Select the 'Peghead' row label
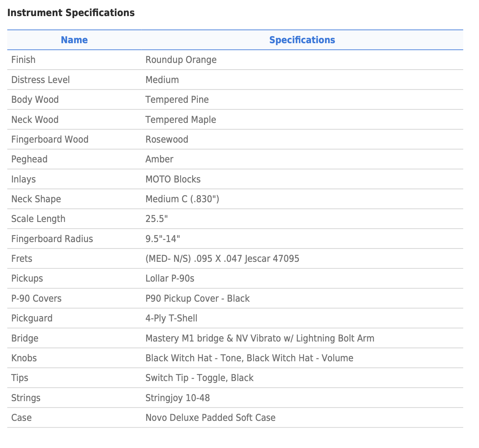This screenshot has height=448, width=479. click(29, 159)
